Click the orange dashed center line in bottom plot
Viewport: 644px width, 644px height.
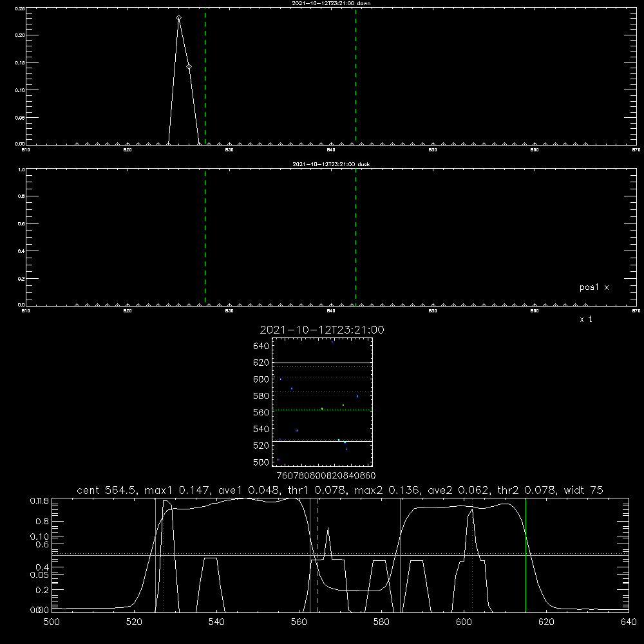[318, 555]
